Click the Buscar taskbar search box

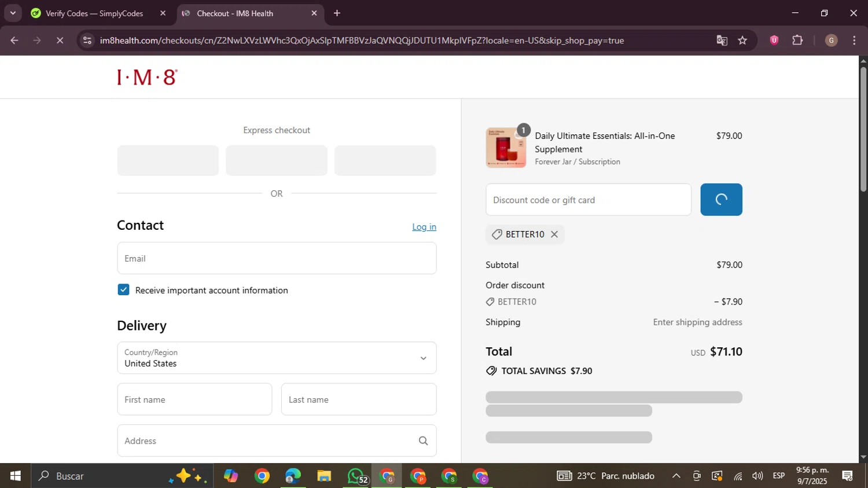click(122, 476)
